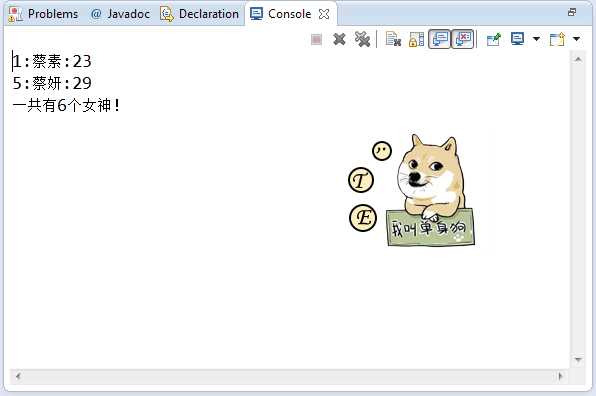Switch to the Javadoc tab
596x396 pixels.
point(120,14)
